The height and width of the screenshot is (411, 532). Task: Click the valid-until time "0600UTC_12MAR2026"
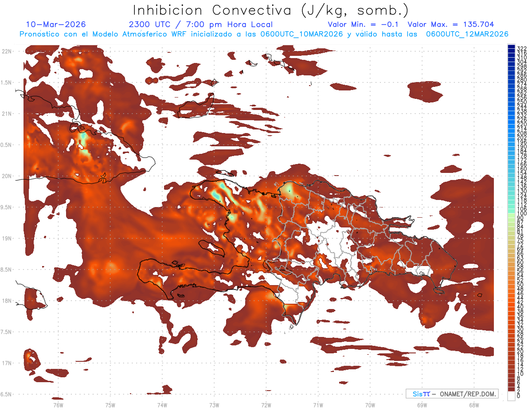coord(467,34)
